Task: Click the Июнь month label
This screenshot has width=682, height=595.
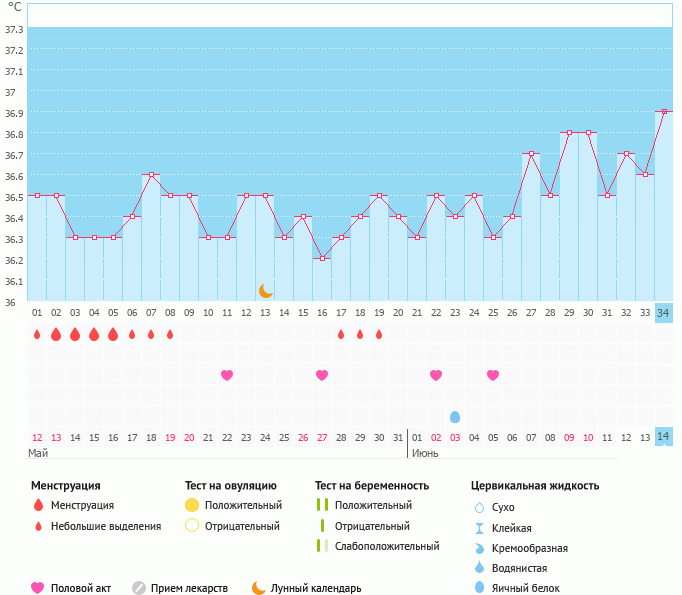Action: (425, 453)
